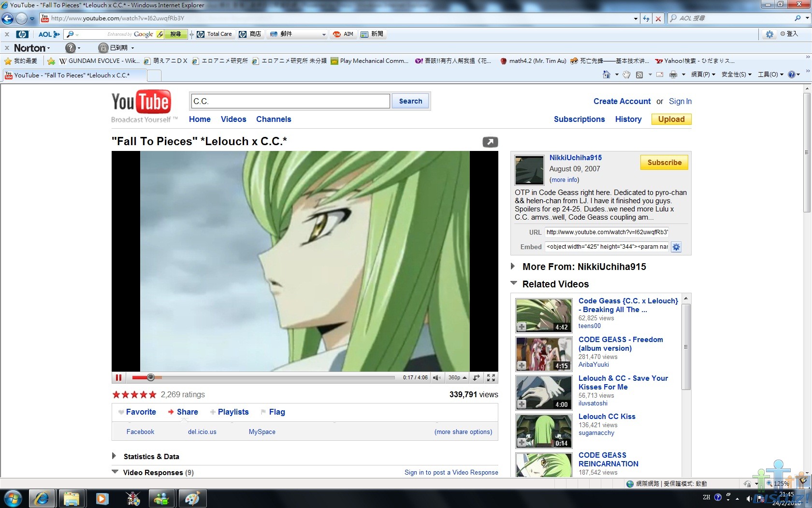
Task: Open the Windows Start menu
Action: point(13,498)
